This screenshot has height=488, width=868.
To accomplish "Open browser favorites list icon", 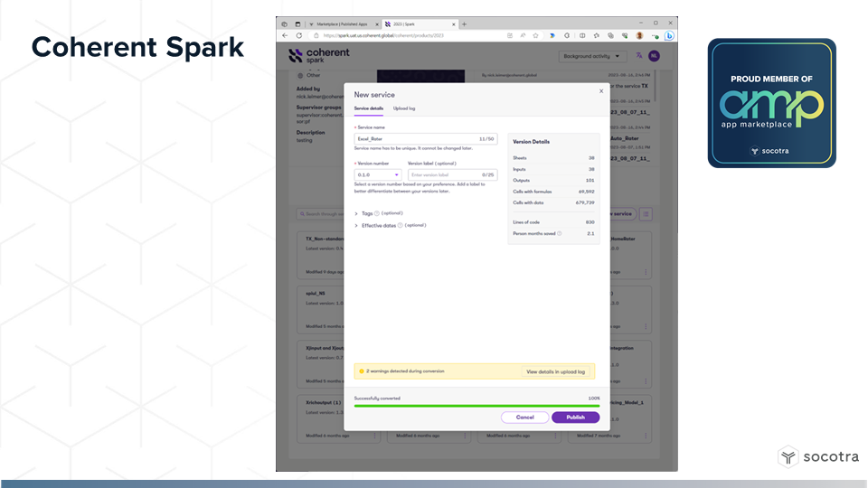I will [x=596, y=35].
